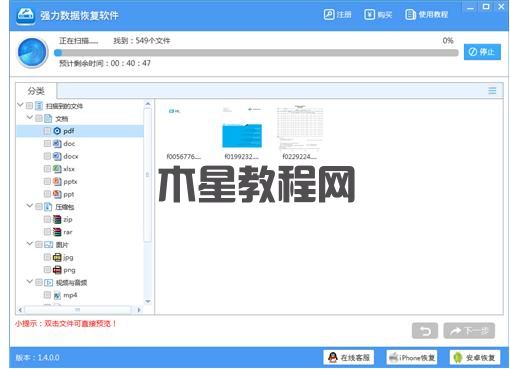The height and width of the screenshot is (369, 510).
Task: Click the png image type icon
Action: click(57, 270)
